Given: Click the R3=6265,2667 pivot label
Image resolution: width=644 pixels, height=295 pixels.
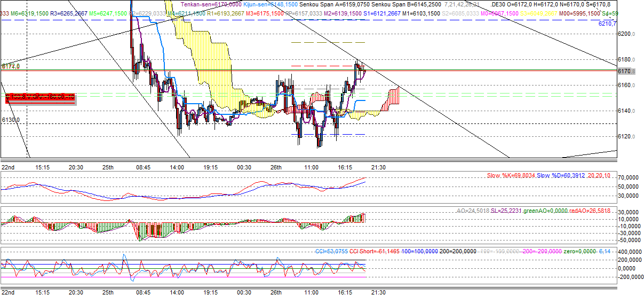Looking at the screenshot, I should point(69,13).
